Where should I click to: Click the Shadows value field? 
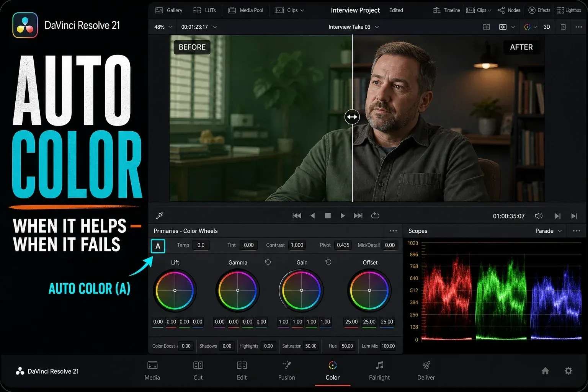tap(227, 346)
